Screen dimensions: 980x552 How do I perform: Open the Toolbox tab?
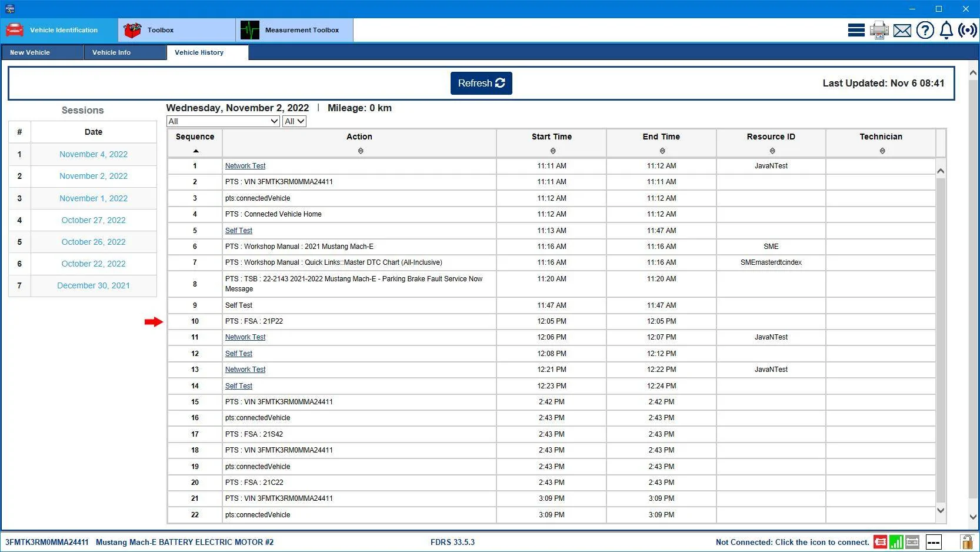click(x=176, y=30)
